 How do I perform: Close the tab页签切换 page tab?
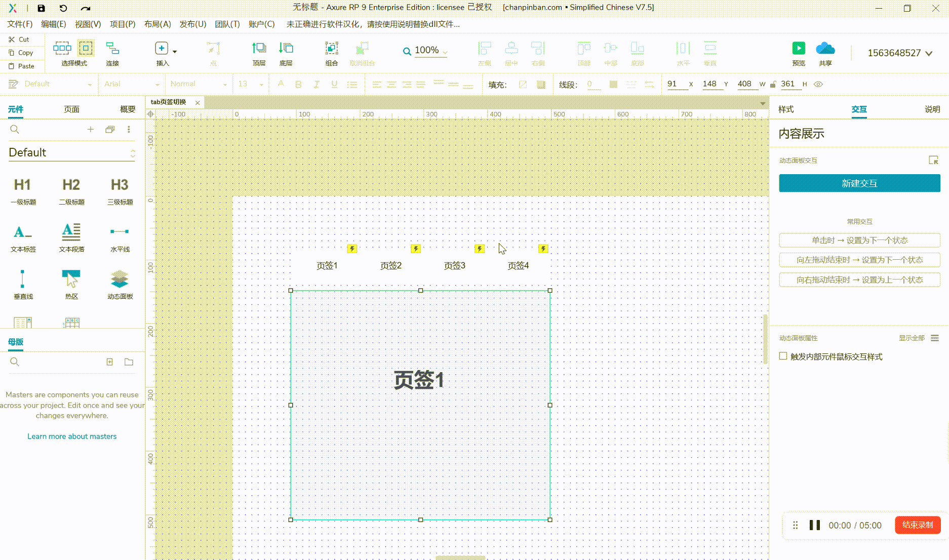(x=197, y=103)
